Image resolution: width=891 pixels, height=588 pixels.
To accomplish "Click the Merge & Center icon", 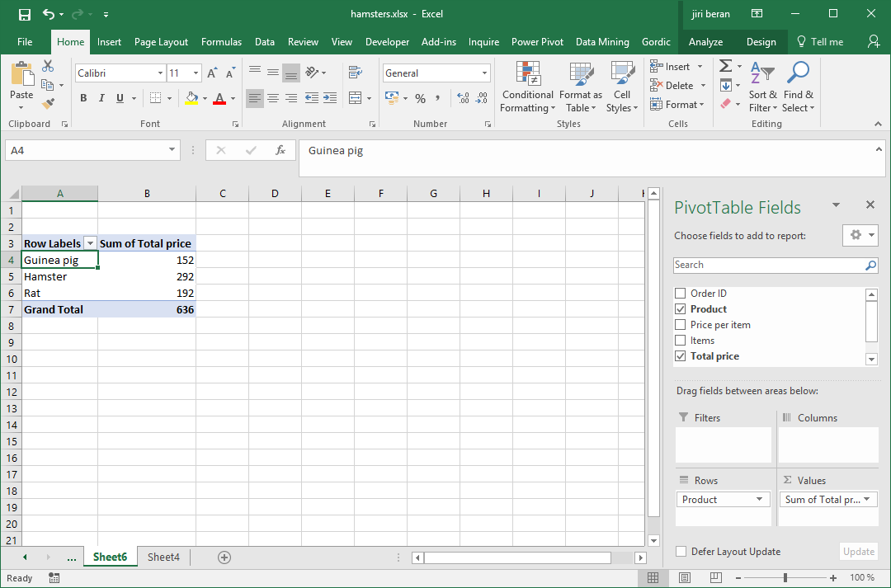I will (355, 98).
